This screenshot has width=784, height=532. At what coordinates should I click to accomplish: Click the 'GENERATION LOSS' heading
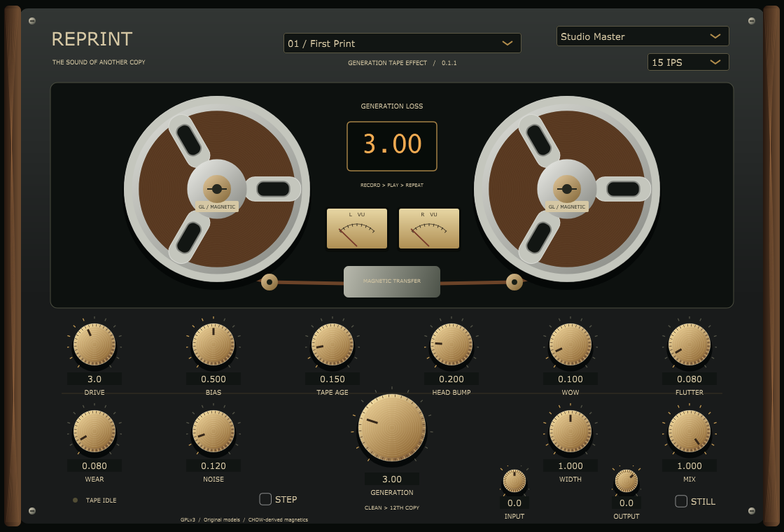[392, 106]
